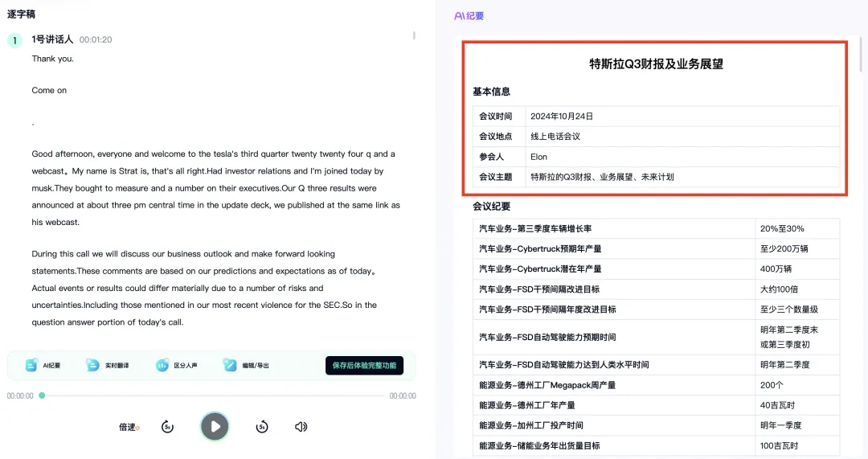Viewport: 868px width, 459px height.
Task: Click the 'Good afternoon, everyone' transcript paragraph
Action: (216, 188)
